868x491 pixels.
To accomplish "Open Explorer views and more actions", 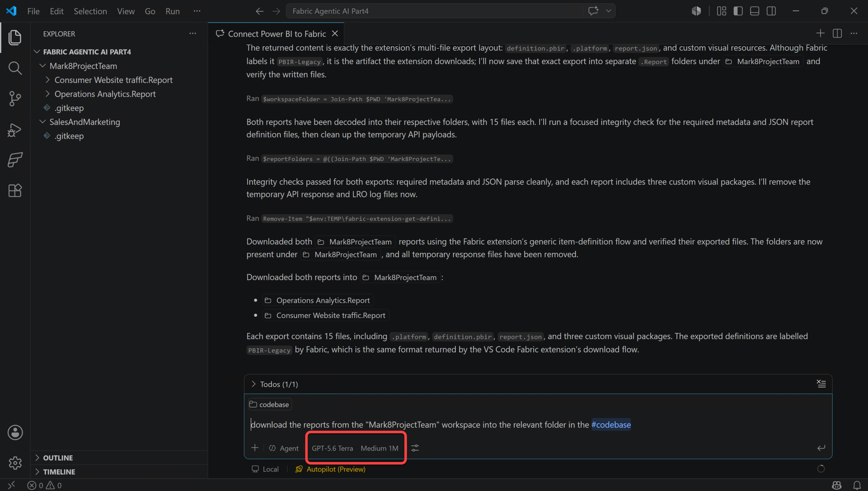I will point(193,34).
